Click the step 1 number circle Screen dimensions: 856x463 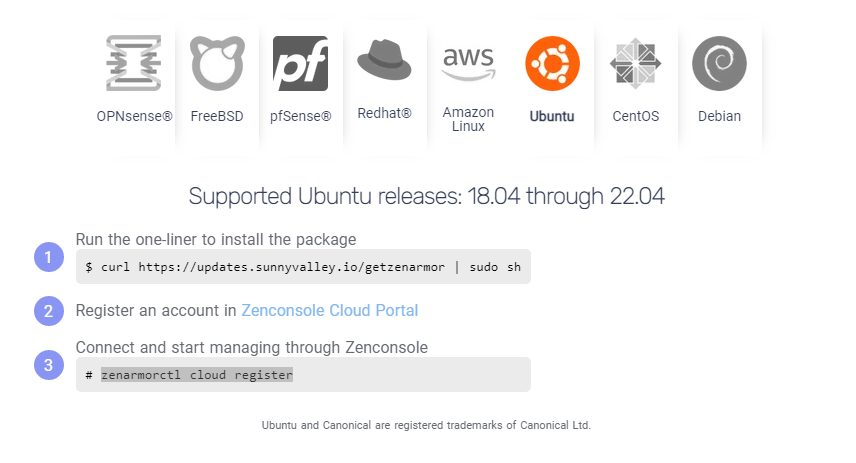[49, 257]
